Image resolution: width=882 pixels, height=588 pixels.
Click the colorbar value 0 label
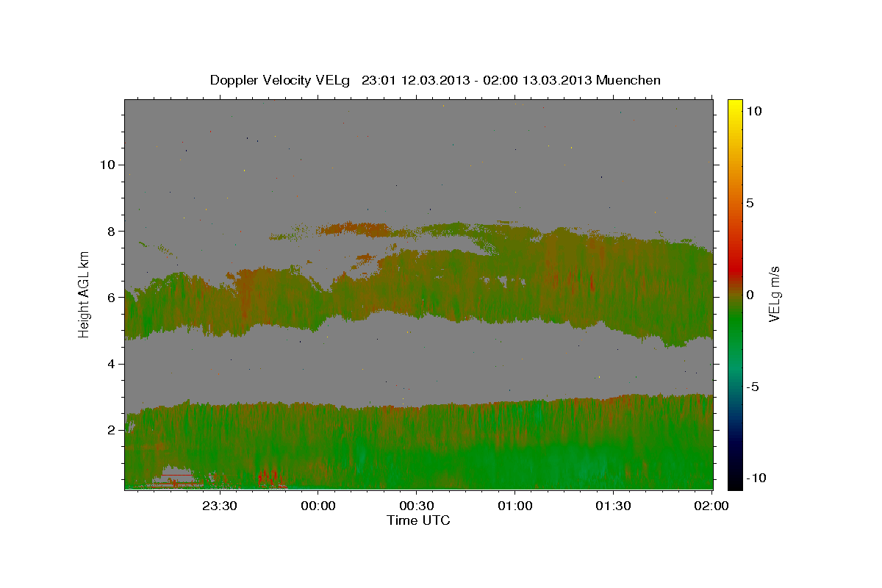(x=750, y=295)
